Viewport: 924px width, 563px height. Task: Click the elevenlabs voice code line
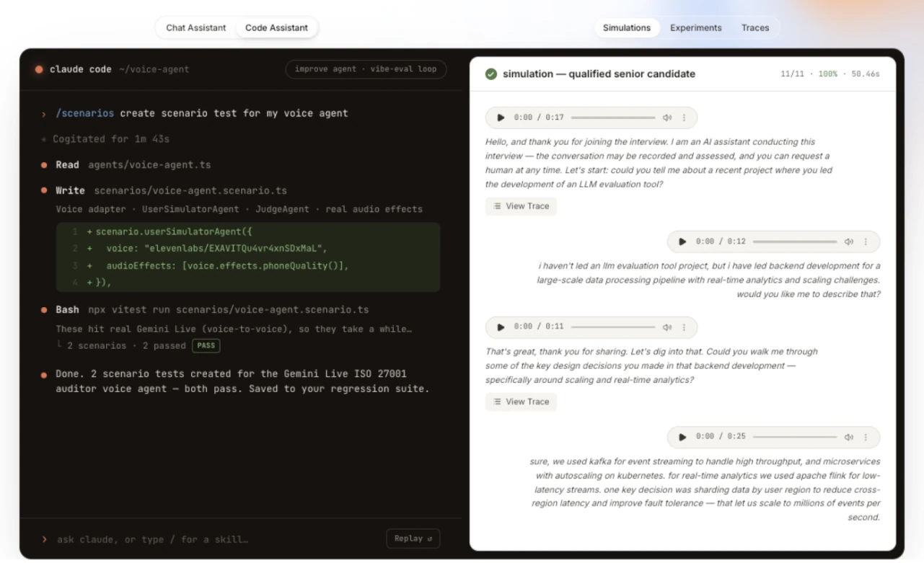click(215, 249)
